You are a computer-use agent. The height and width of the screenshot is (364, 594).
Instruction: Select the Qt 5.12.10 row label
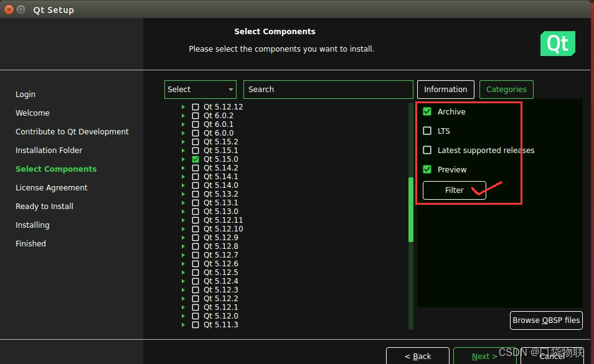click(x=223, y=229)
